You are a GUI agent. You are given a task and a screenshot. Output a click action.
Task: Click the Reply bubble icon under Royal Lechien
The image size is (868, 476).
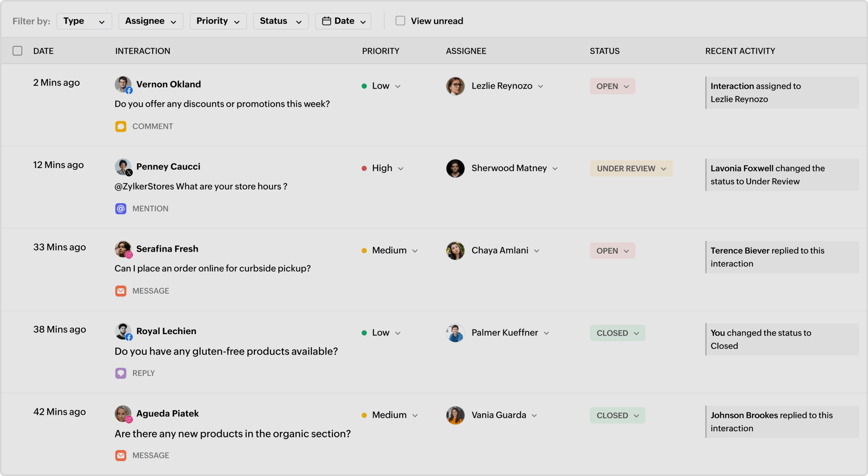click(x=121, y=373)
